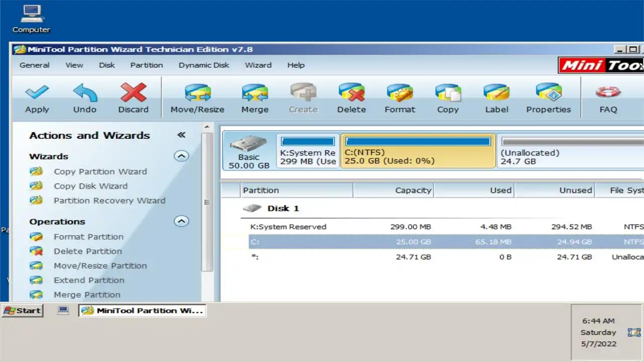644x362 pixels.
Task: Click the Copy Disk Wizard icon
Action: click(x=36, y=186)
